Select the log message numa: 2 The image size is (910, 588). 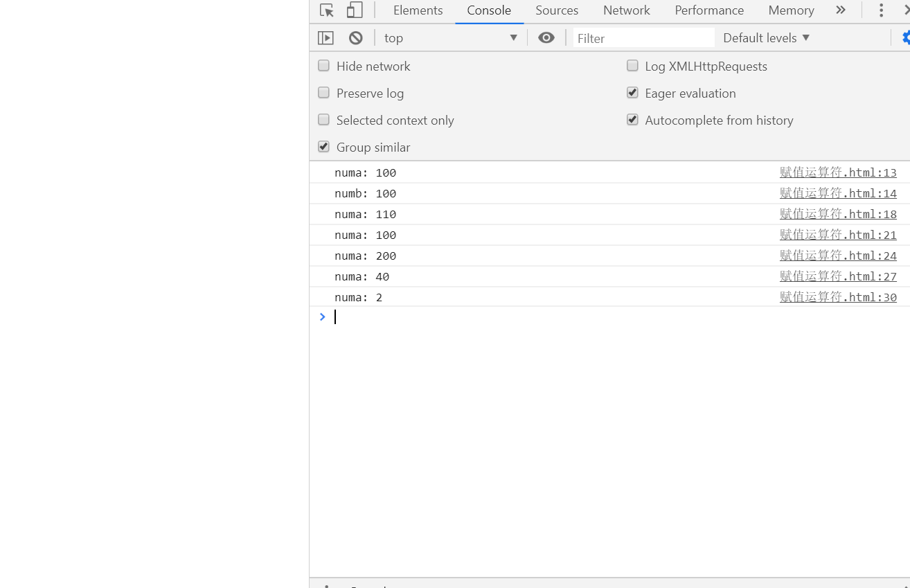click(x=359, y=297)
